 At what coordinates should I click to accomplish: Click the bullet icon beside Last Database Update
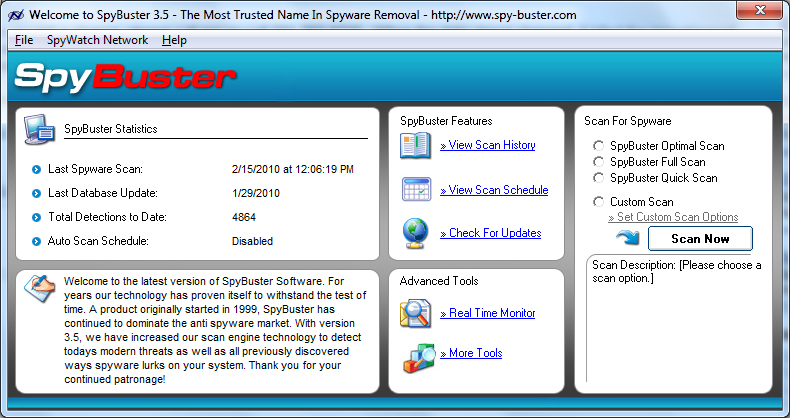tap(36, 193)
